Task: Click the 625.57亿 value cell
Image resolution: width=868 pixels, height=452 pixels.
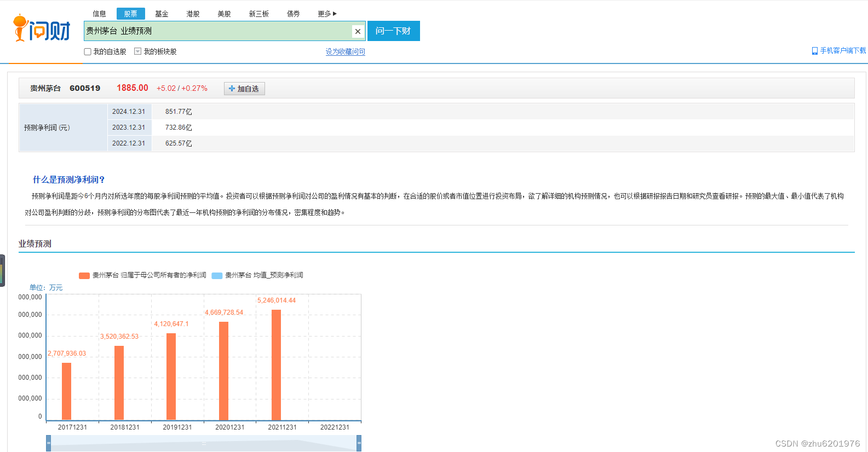Action: coord(179,143)
